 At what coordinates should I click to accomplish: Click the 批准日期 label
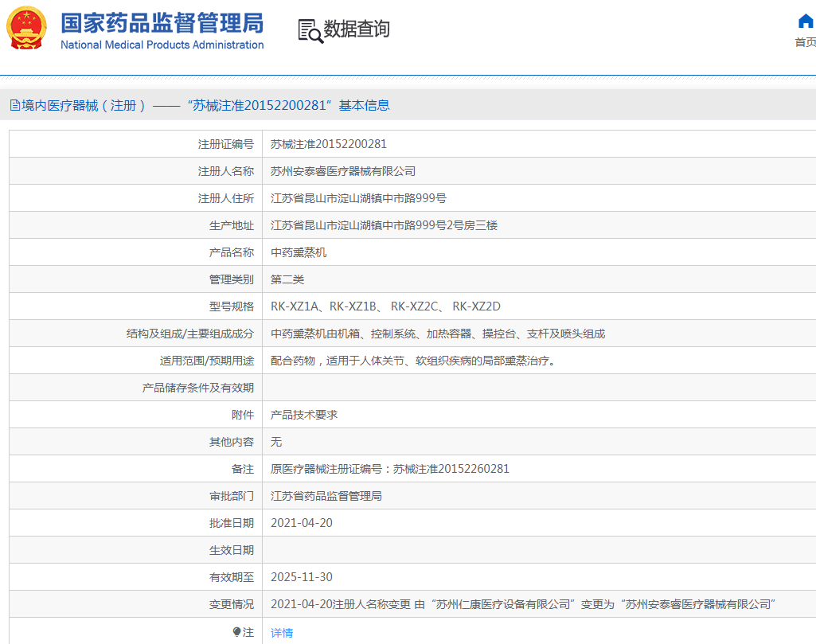(x=232, y=523)
